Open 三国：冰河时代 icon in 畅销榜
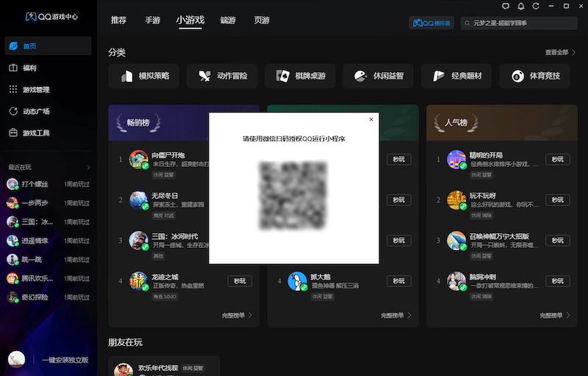The image size is (588, 376). (138, 240)
